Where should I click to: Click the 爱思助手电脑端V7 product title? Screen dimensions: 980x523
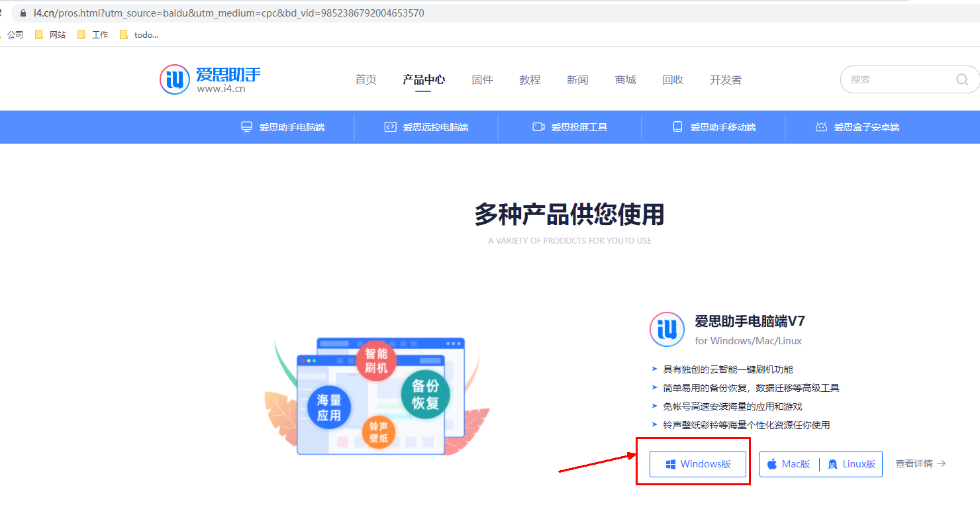click(x=750, y=322)
